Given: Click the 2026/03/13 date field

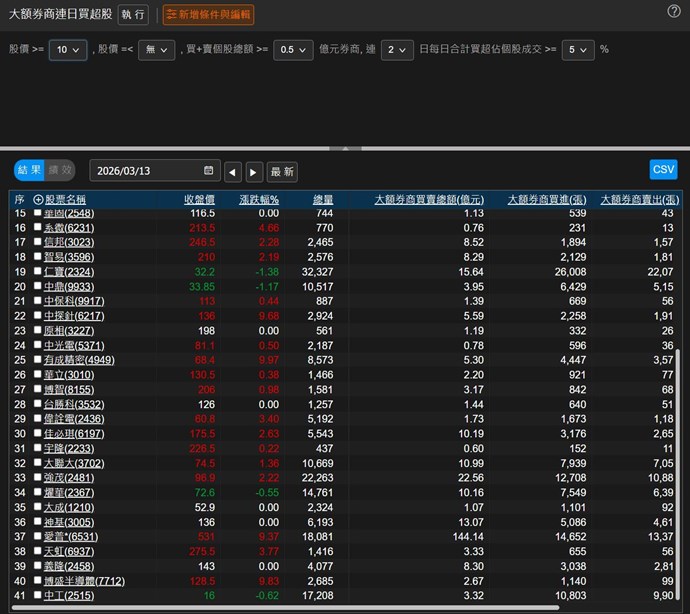Looking at the screenshot, I should click(x=155, y=171).
